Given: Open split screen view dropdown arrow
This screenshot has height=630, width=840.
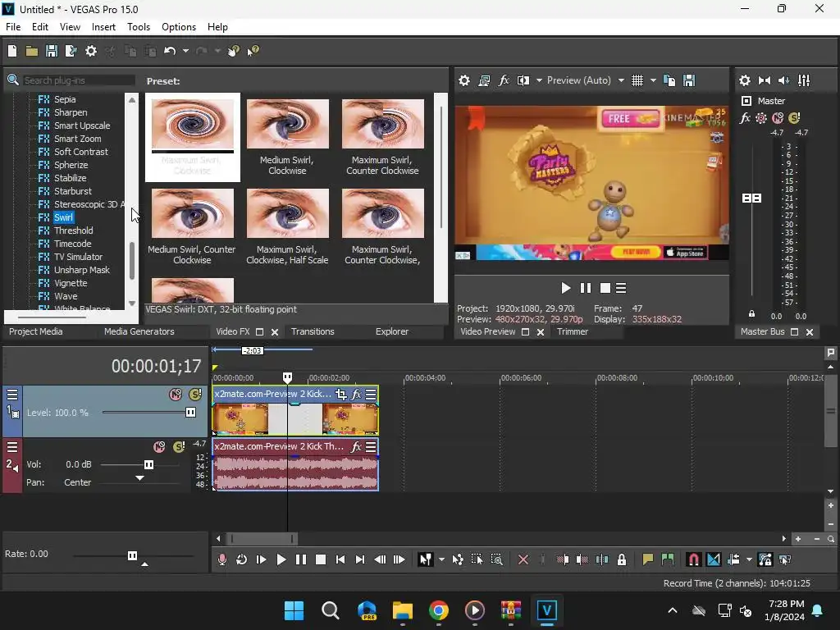Looking at the screenshot, I should click(x=539, y=80).
